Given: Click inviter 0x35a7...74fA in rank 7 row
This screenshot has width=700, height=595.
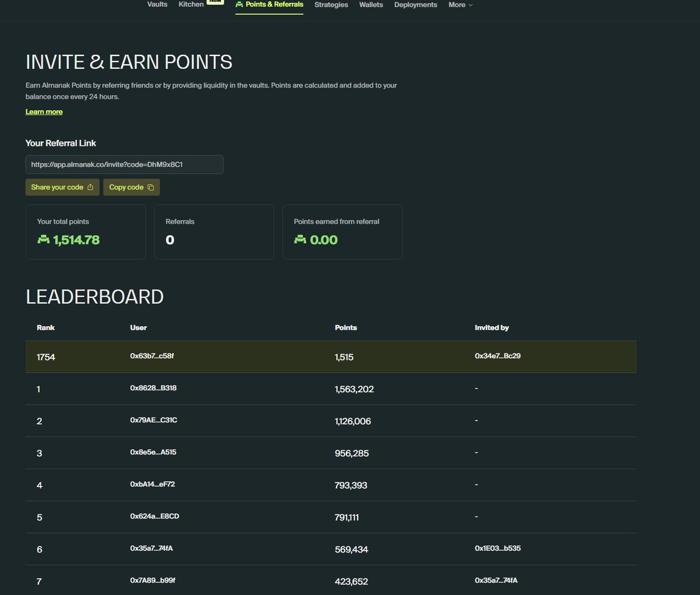Looking at the screenshot, I should coord(496,580).
